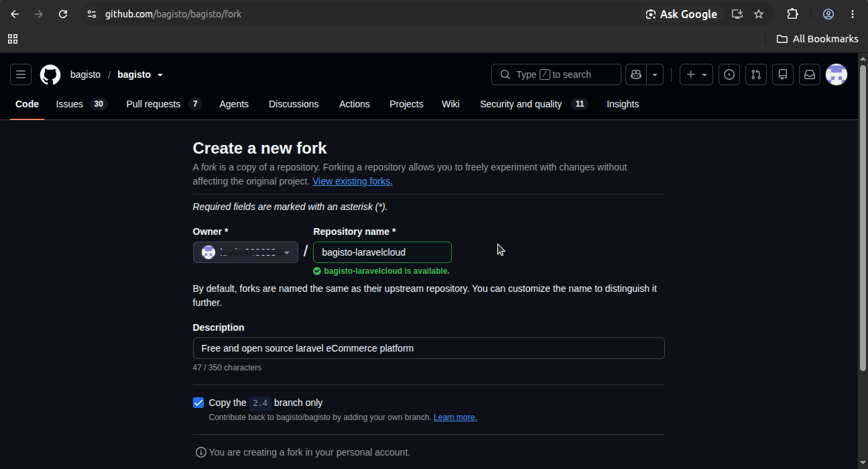Open the Wiki tab

(x=450, y=104)
